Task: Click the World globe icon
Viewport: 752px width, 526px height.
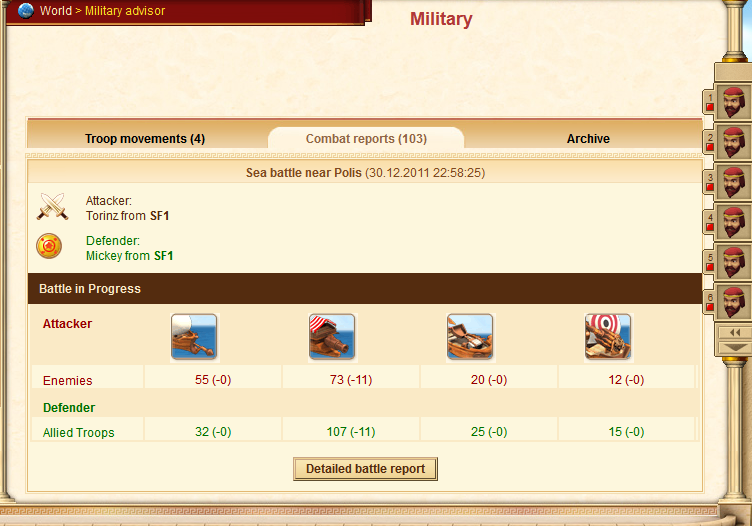Action: coord(26,11)
